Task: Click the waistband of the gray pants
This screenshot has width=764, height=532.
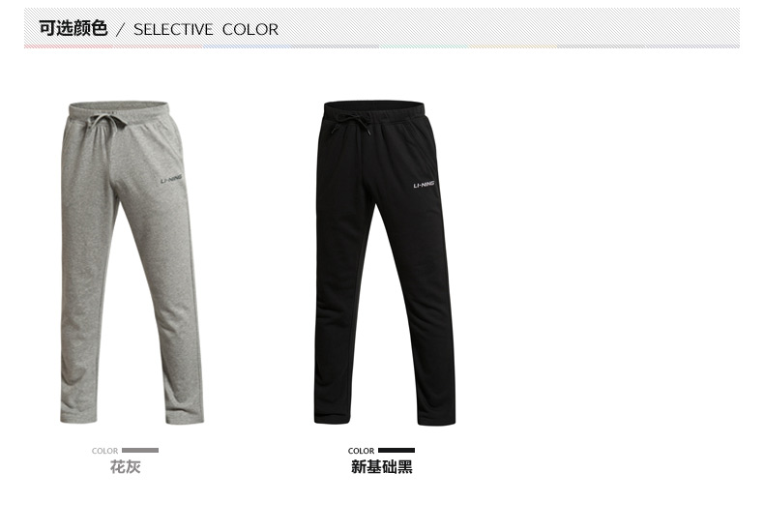Action: pos(119,109)
